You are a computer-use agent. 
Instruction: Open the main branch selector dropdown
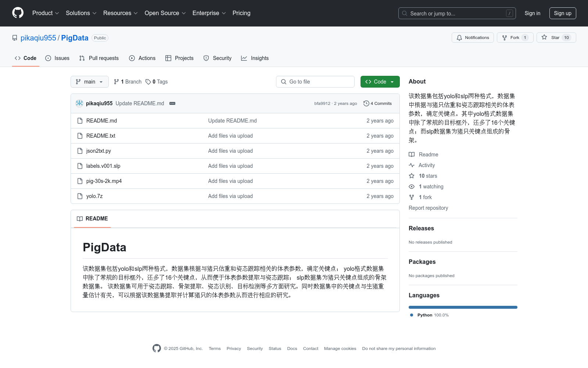click(90, 82)
